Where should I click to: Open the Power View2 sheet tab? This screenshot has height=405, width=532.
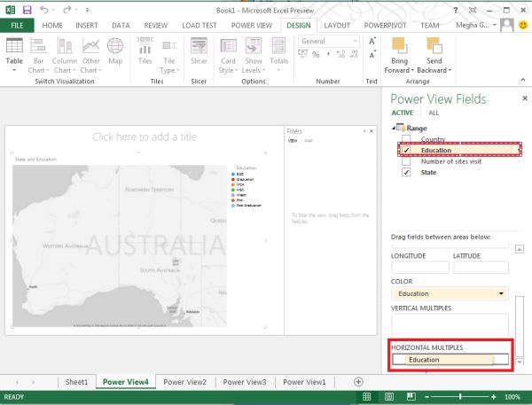pyautogui.click(x=184, y=382)
